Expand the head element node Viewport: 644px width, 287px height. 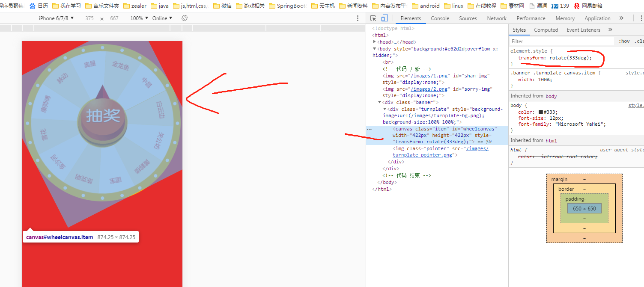pyautogui.click(x=375, y=42)
